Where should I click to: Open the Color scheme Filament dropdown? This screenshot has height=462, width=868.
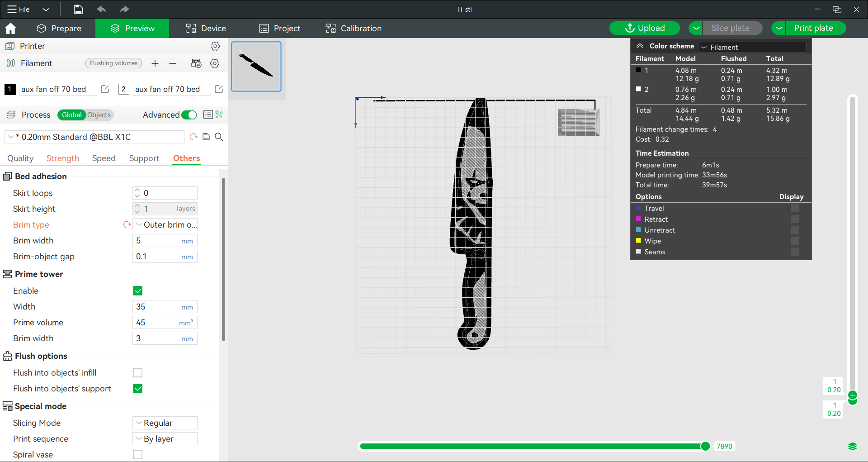click(x=752, y=47)
